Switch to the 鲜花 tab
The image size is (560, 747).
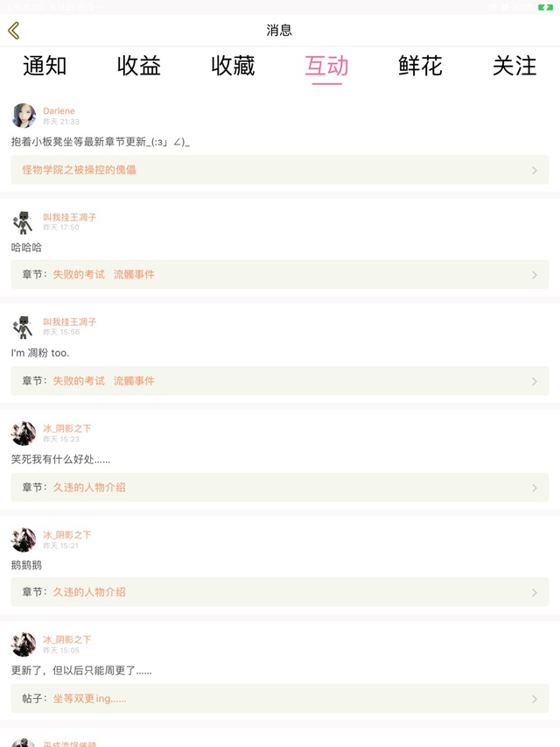coord(420,66)
